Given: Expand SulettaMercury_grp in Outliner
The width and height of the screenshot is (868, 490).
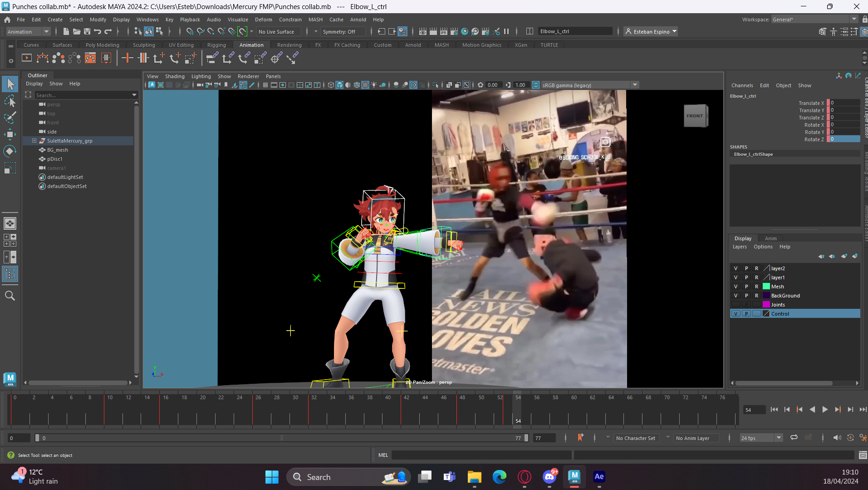Looking at the screenshot, I should (x=34, y=141).
